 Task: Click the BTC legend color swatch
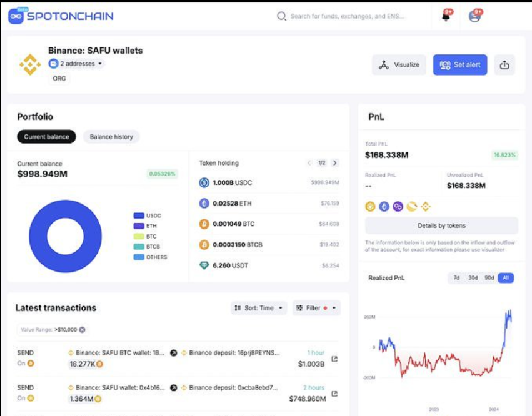(139, 236)
